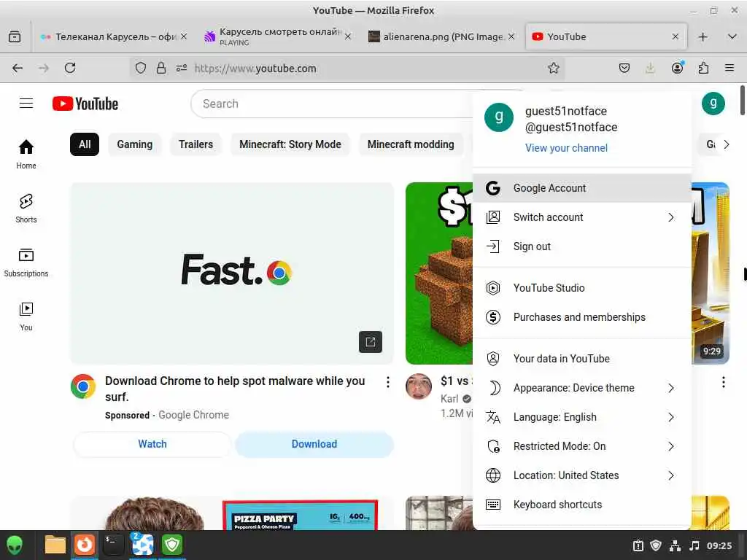Screen dimensions: 747x560
Task: Click the green shield taskbar app
Action: click(172, 545)
